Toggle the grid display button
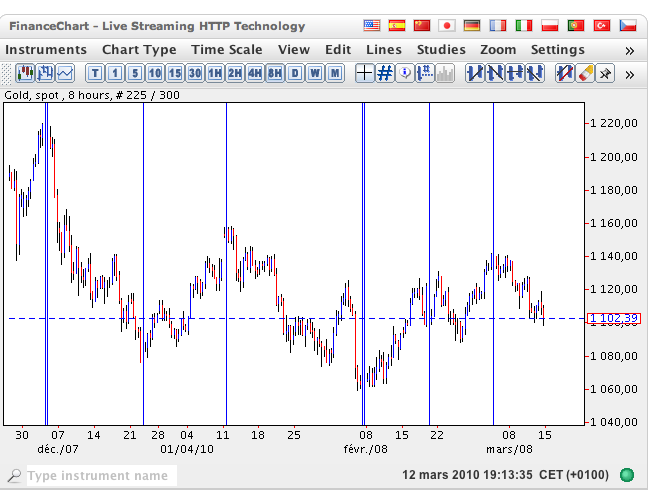 pos(385,72)
